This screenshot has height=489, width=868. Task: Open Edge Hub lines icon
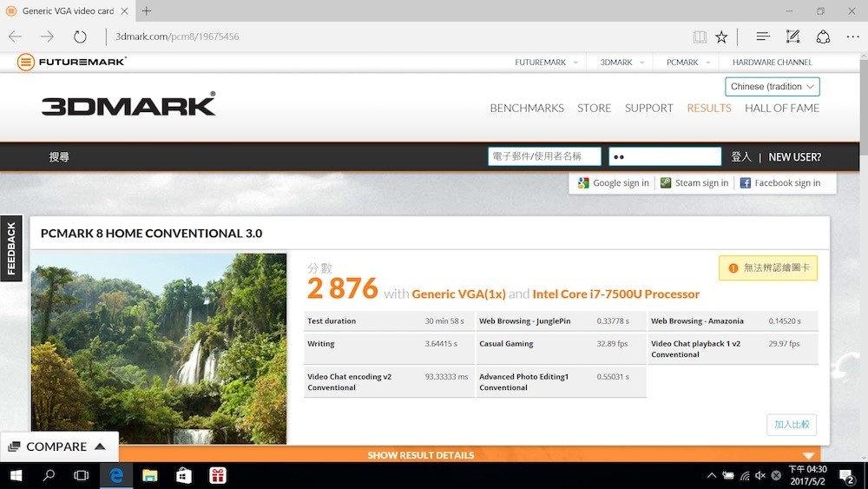click(763, 36)
